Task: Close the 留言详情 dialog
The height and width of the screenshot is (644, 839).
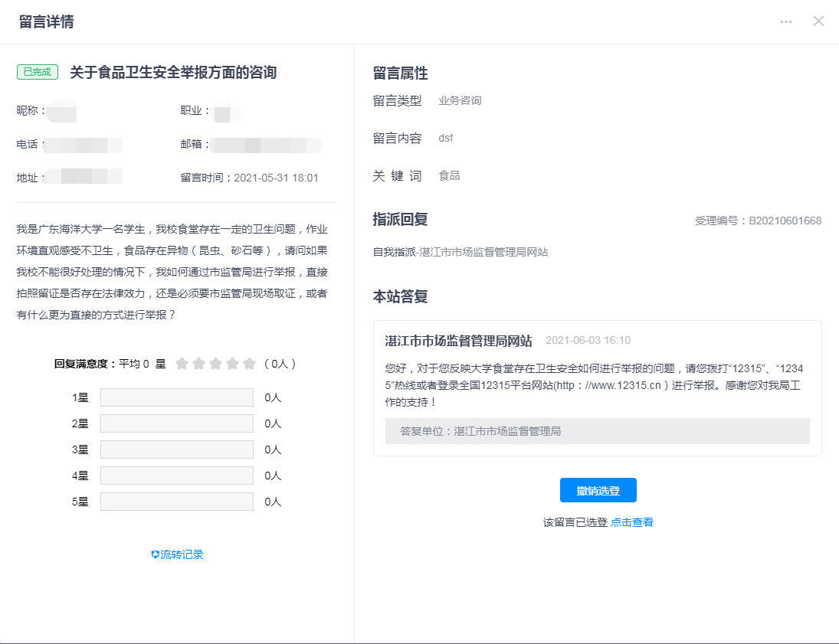Action: (818, 21)
